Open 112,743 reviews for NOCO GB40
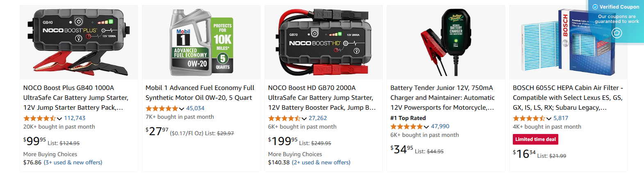The image size is (644, 173). pos(75,118)
